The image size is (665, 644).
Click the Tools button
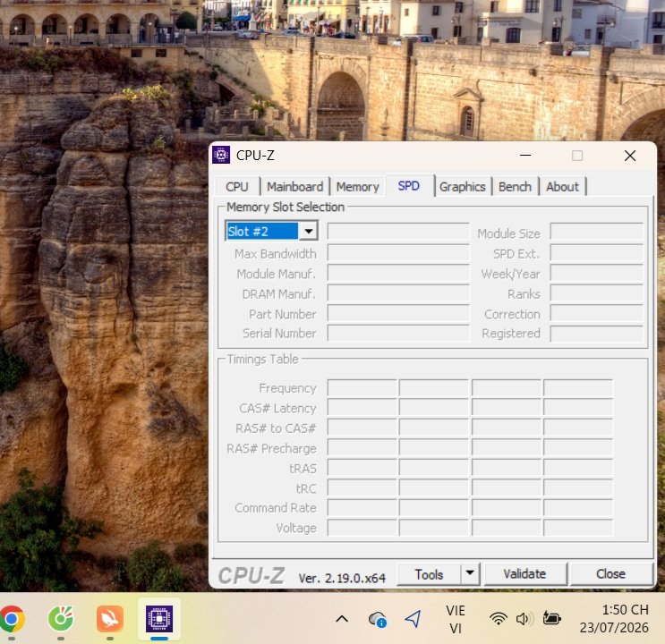coord(430,574)
